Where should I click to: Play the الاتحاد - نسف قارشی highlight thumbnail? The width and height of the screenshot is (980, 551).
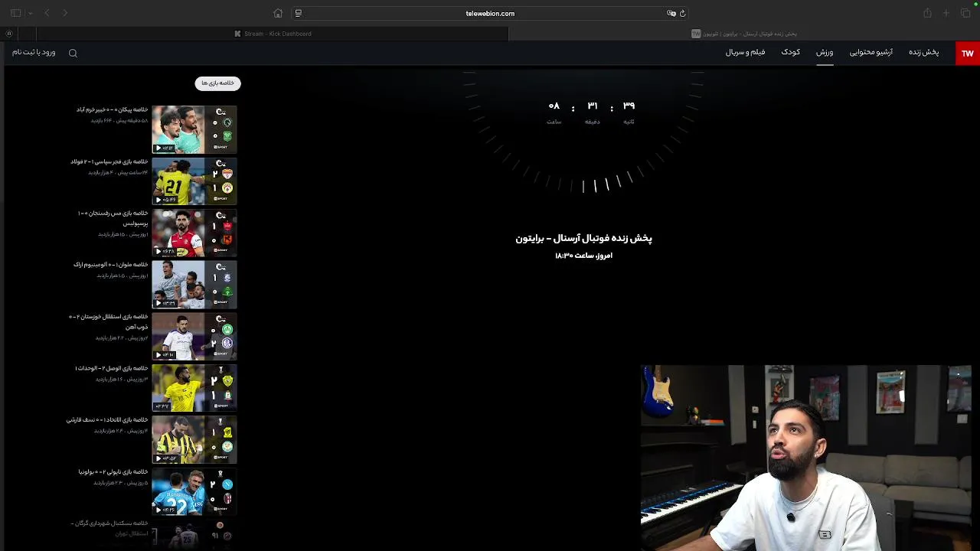tap(194, 439)
